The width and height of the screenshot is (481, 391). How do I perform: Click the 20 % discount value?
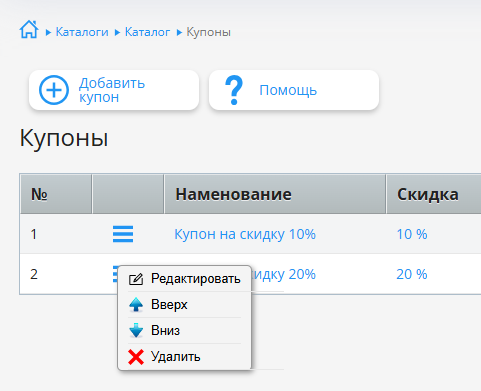pyautogui.click(x=412, y=274)
